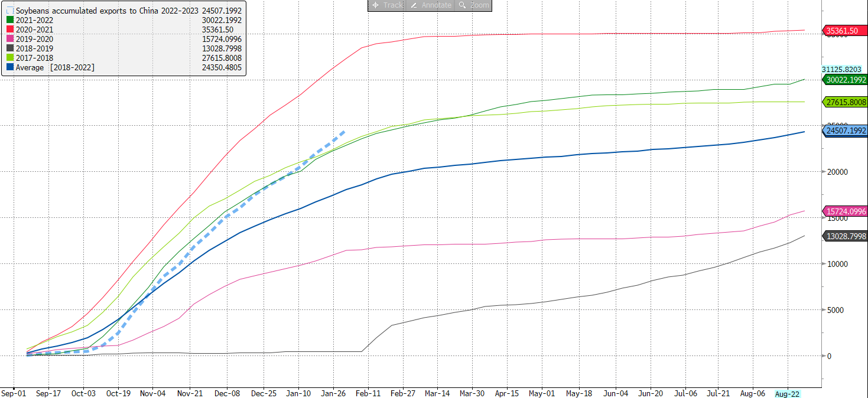Select 'Soybeans accumulated exports to China 2022-2023' legend entry
The height and width of the screenshot is (398, 868).
(107, 11)
